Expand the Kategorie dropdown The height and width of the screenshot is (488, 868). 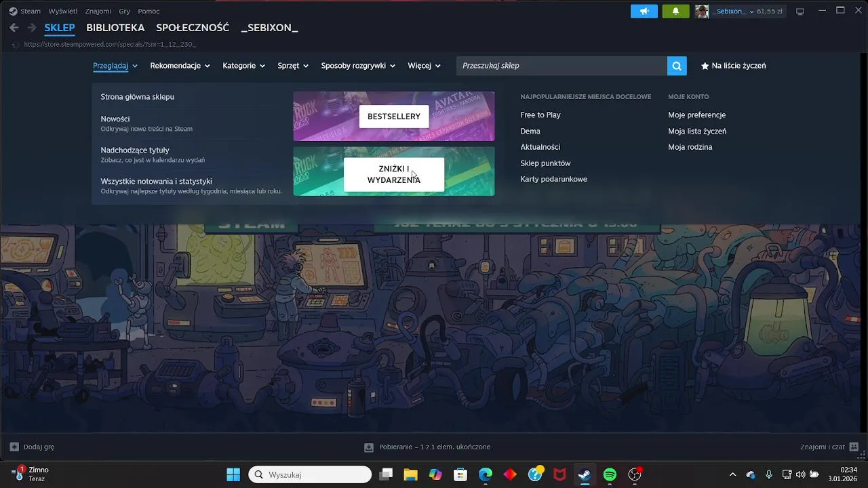pyautogui.click(x=243, y=66)
